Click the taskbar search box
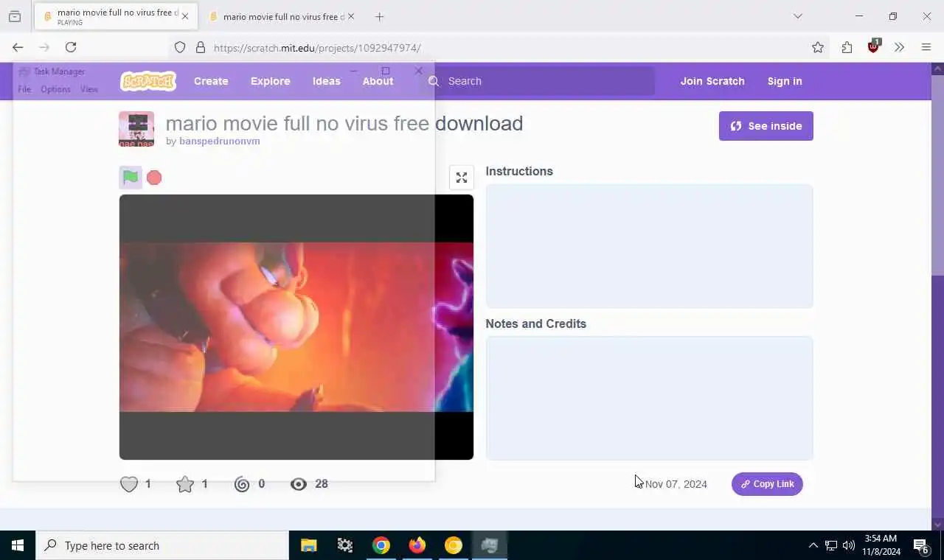 click(x=162, y=546)
